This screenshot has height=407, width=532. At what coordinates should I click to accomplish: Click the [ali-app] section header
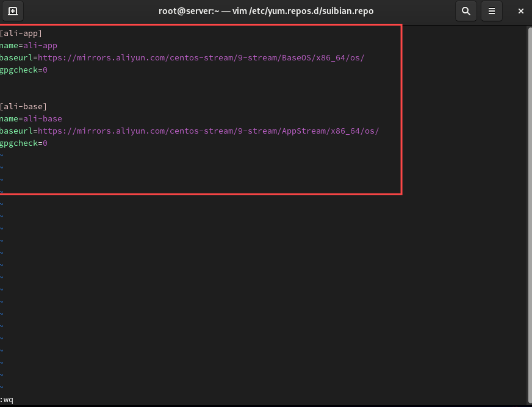(21, 34)
